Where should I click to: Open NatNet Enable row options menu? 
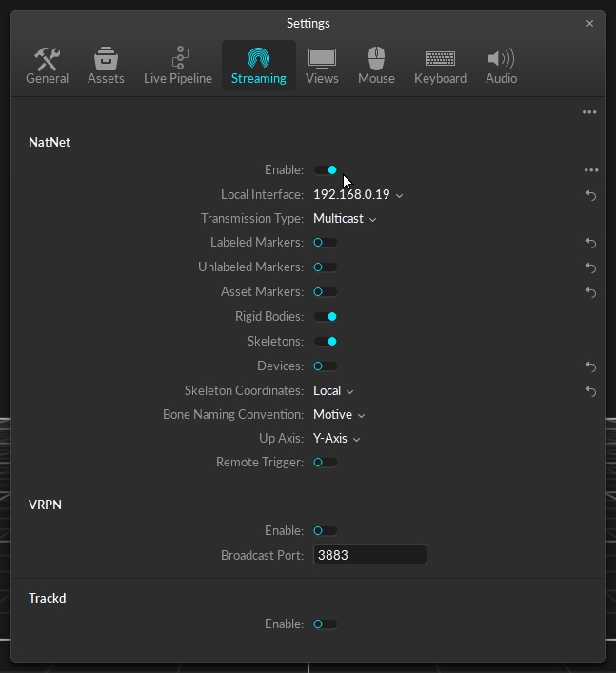pos(591,170)
